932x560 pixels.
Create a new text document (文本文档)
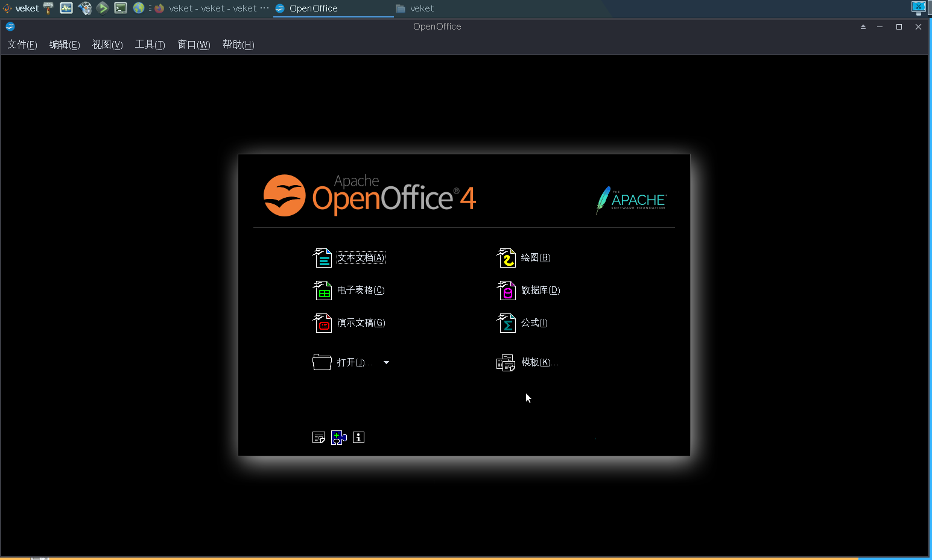349,258
